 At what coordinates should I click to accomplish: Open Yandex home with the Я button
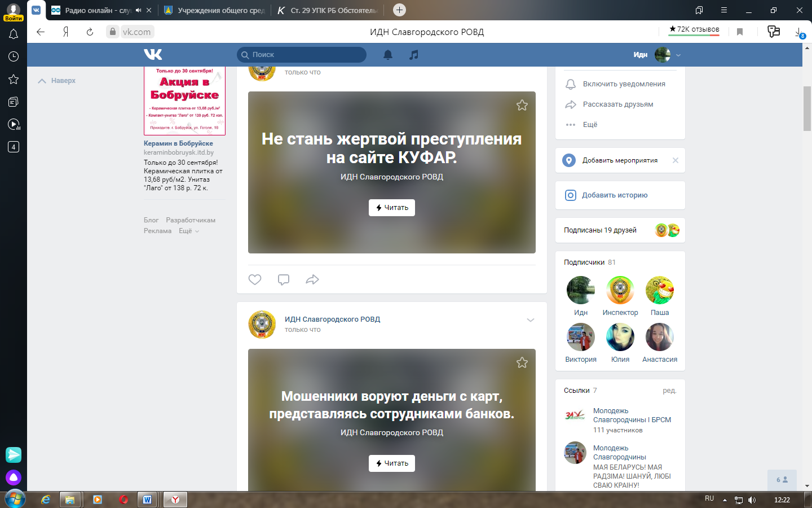[66, 32]
